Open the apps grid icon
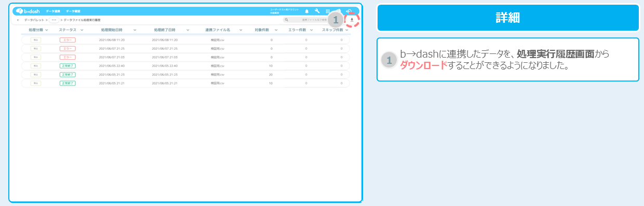The width and height of the screenshot is (644, 206). click(x=328, y=11)
